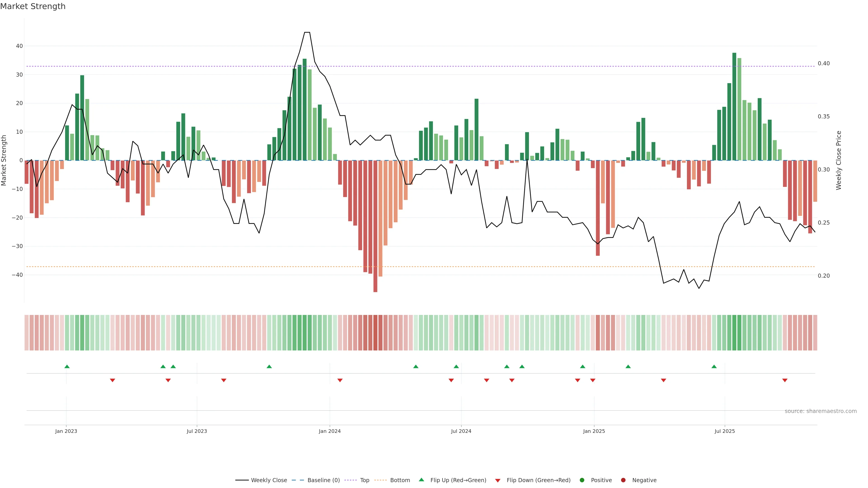The height and width of the screenshot is (488, 868).
Task: Click the Flip Down red triangle legend icon
Action: coord(498,481)
